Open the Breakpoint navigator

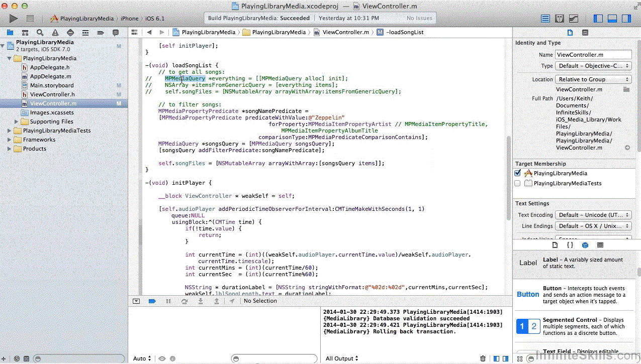click(x=101, y=33)
